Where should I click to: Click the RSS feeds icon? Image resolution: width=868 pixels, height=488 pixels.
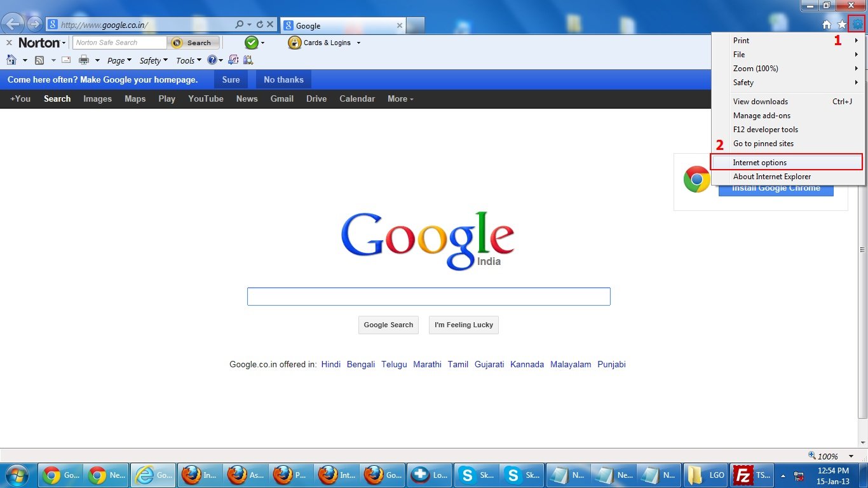pyautogui.click(x=39, y=60)
